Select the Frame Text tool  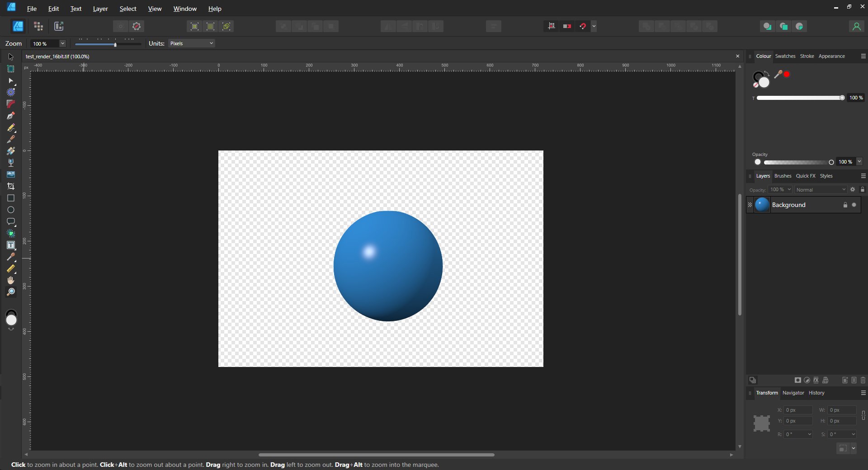11,245
